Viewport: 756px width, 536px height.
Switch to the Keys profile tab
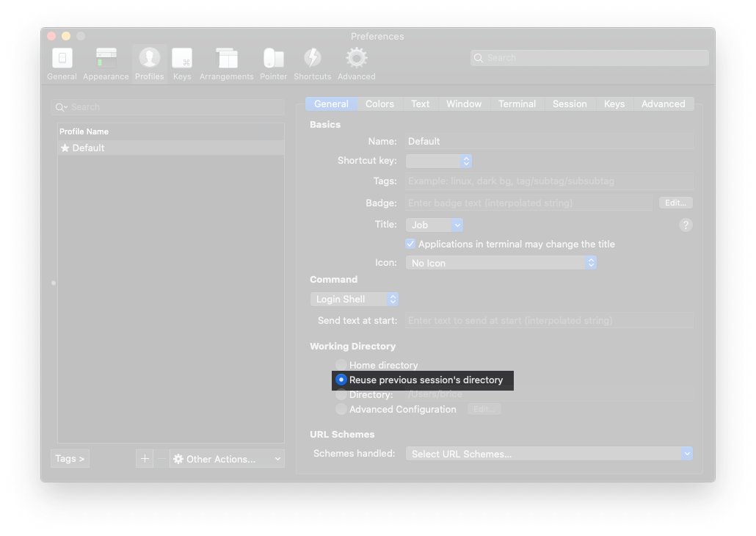(x=614, y=104)
